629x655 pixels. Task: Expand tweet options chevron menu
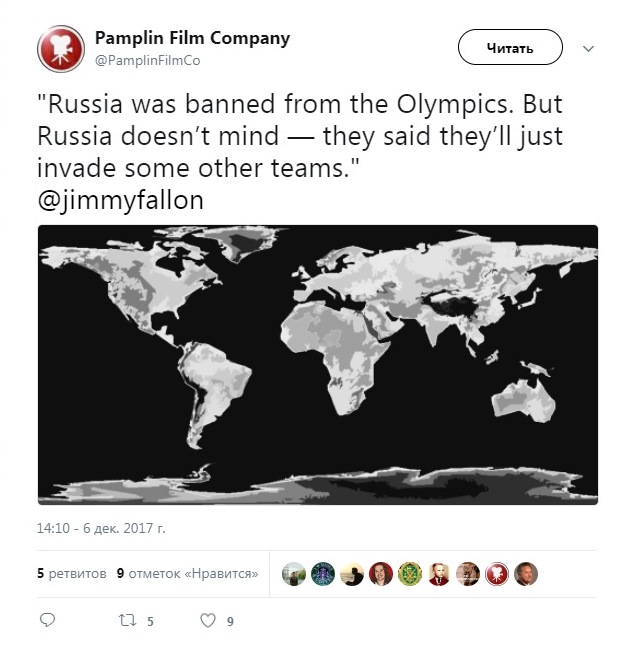[x=589, y=48]
